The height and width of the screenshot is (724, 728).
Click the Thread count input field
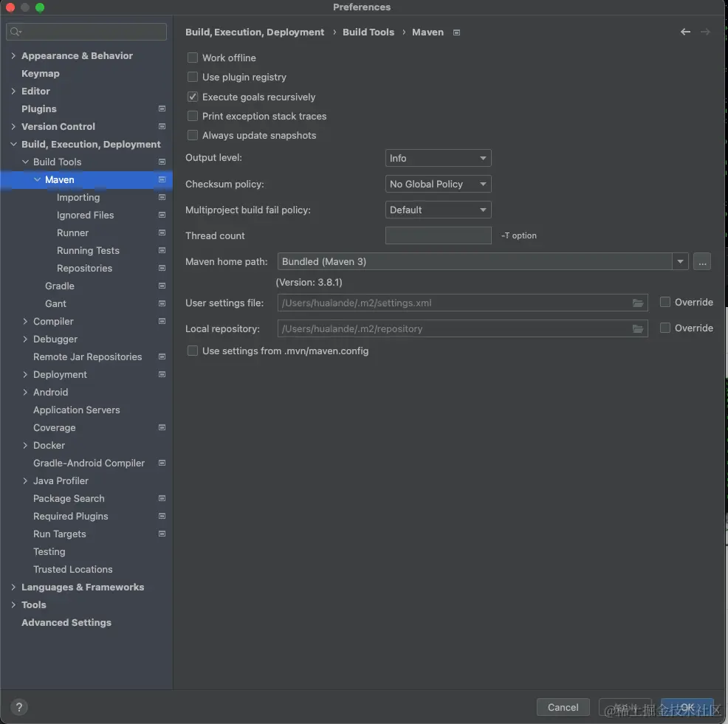tap(438, 235)
